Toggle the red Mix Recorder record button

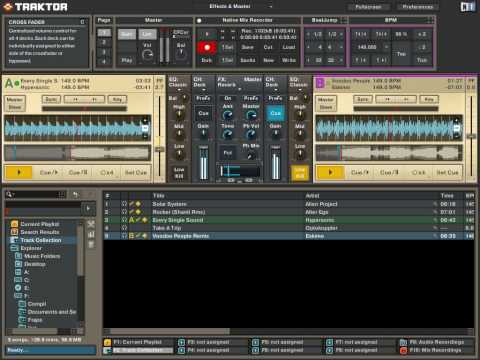tap(207, 47)
